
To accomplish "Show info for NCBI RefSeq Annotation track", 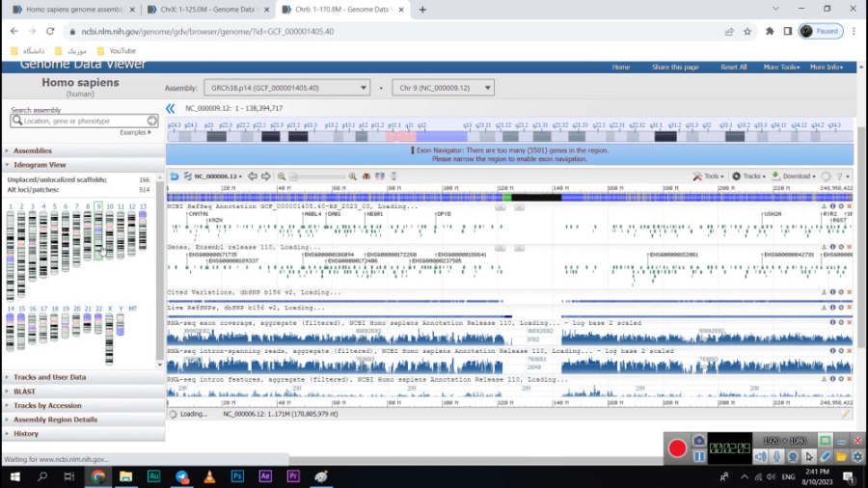I will (x=832, y=206).
